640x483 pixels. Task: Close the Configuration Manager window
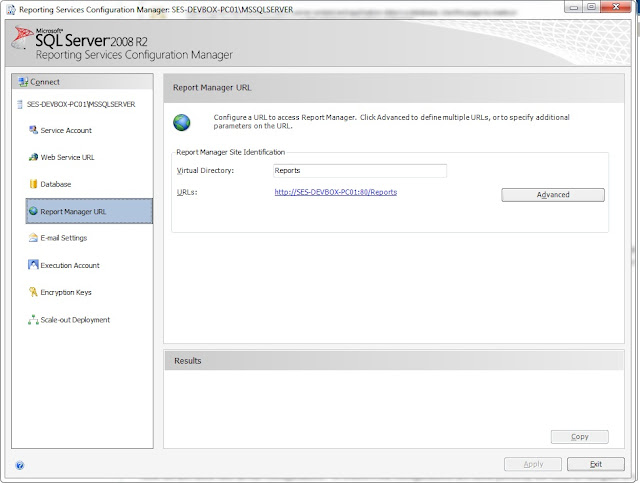616,7
